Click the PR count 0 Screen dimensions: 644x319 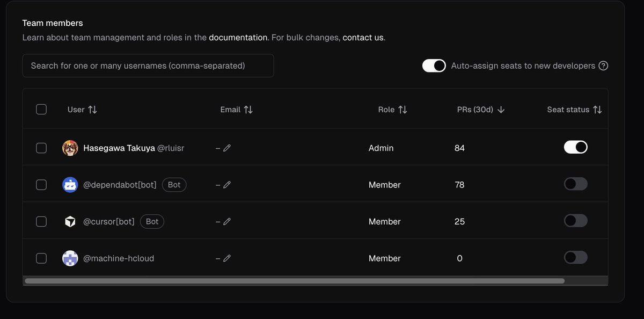pos(459,258)
